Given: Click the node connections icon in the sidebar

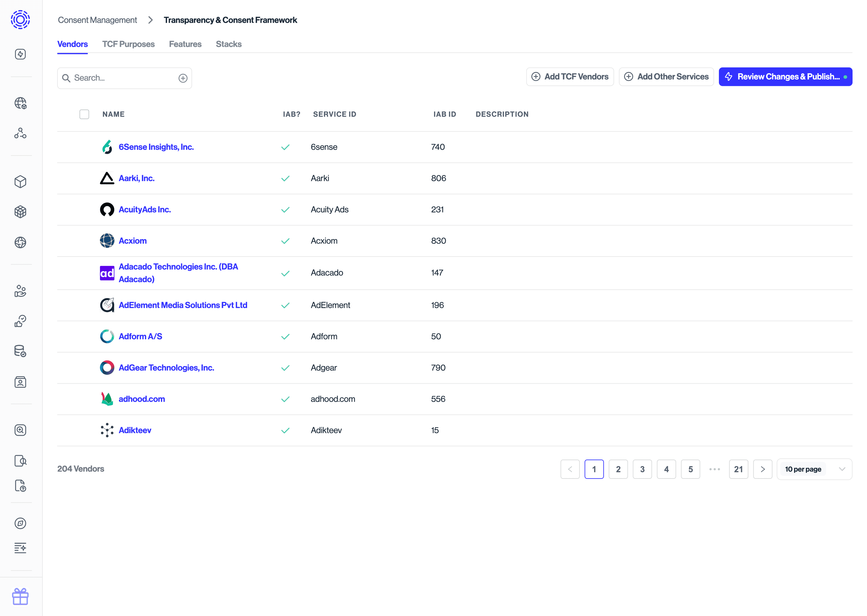Looking at the screenshot, I should (21, 133).
